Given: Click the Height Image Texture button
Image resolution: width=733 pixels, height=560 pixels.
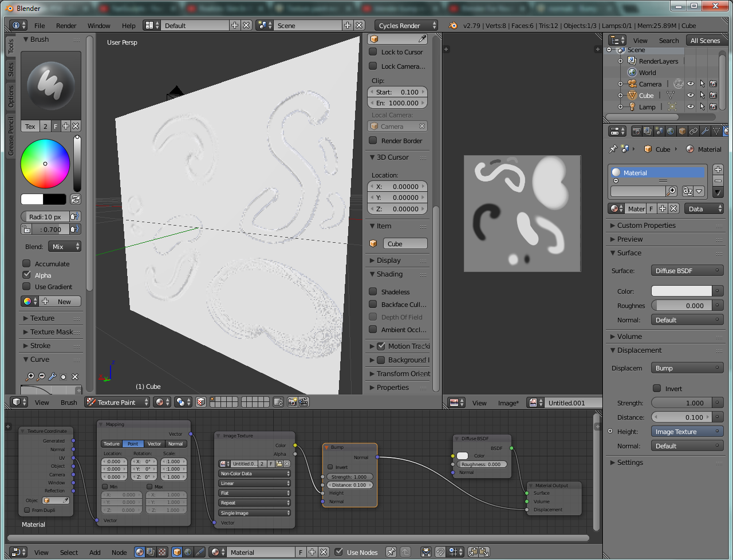Looking at the screenshot, I should pos(687,432).
